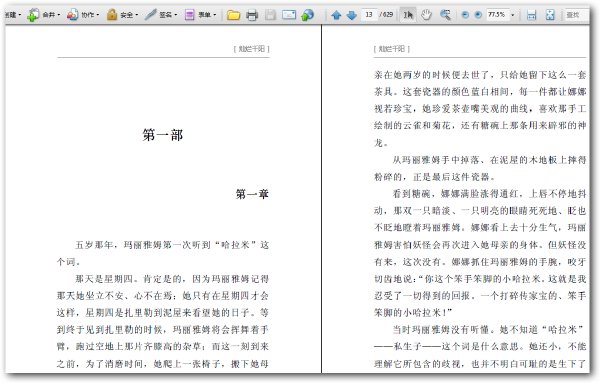Screen dimensions: 600x383
Task: Click the line starting "五岁那年，玛丽雅姆第一次听到"
Action: (172, 245)
